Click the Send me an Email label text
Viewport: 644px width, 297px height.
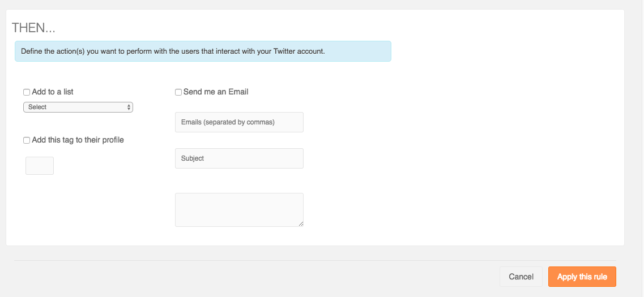(216, 92)
